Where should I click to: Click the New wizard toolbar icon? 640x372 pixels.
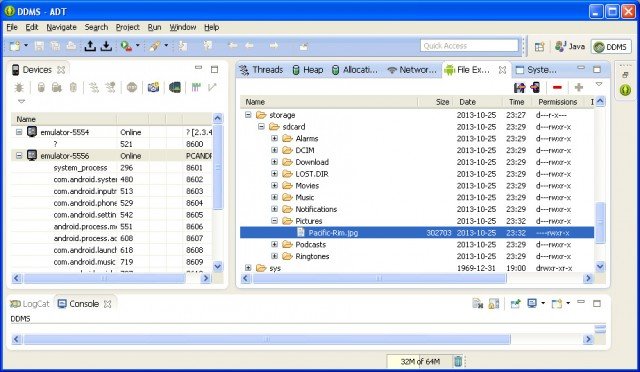tap(15, 46)
